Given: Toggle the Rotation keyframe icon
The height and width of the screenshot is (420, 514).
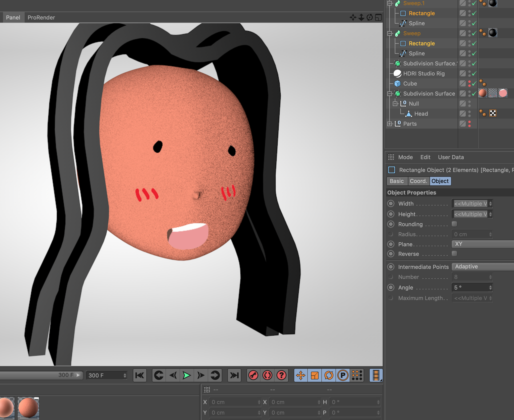Looking at the screenshot, I should (x=329, y=375).
